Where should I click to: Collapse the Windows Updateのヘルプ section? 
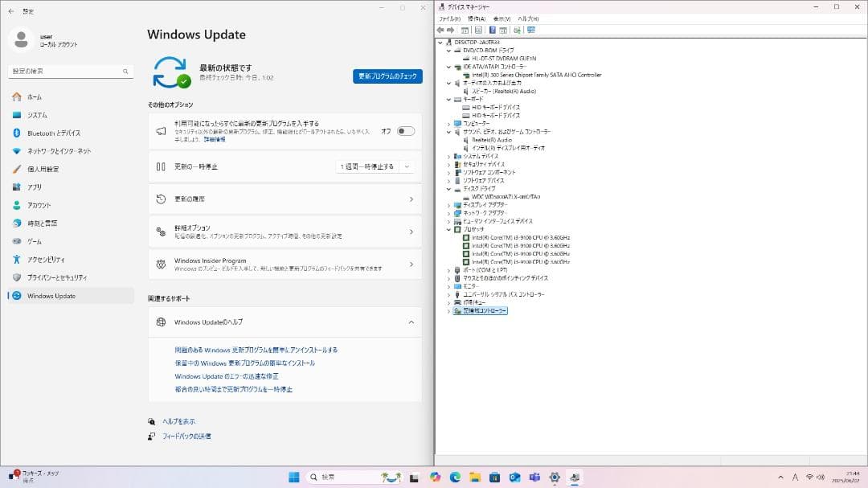point(411,322)
